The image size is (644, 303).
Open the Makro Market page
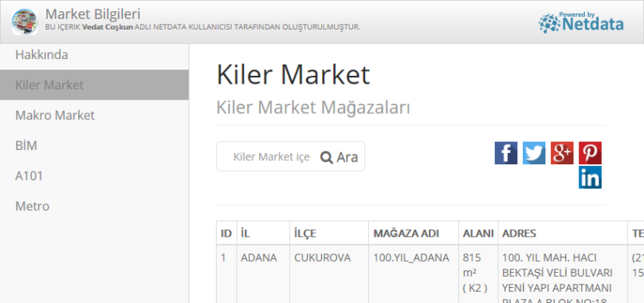95,115
